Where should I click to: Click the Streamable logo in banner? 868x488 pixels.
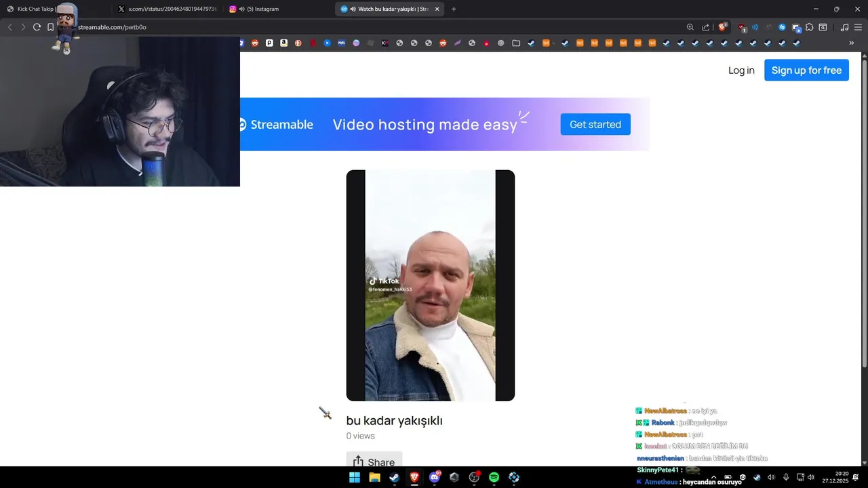276,125
